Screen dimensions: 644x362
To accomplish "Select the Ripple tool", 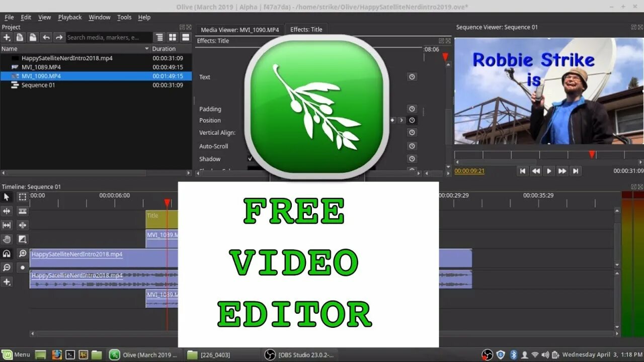I will tap(7, 211).
